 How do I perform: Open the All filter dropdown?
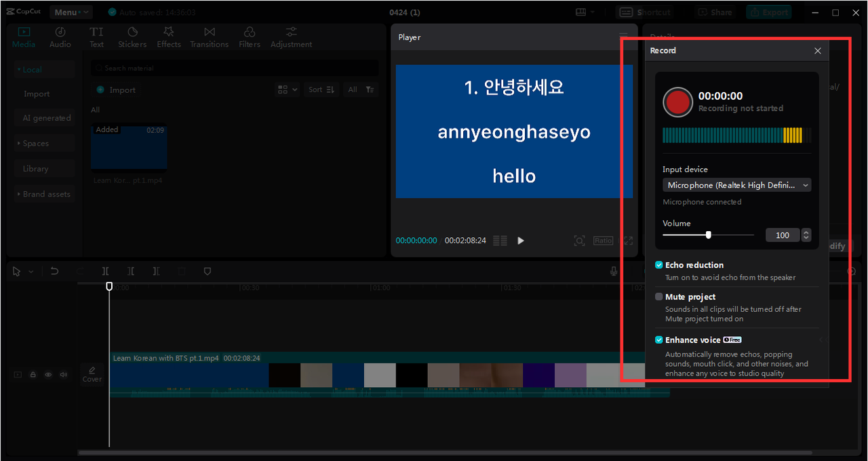click(x=361, y=89)
